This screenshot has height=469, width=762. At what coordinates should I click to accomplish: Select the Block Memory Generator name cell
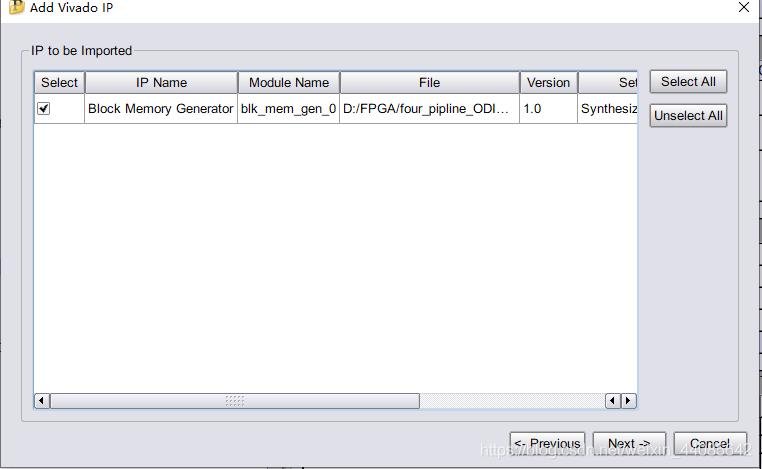[161, 109]
